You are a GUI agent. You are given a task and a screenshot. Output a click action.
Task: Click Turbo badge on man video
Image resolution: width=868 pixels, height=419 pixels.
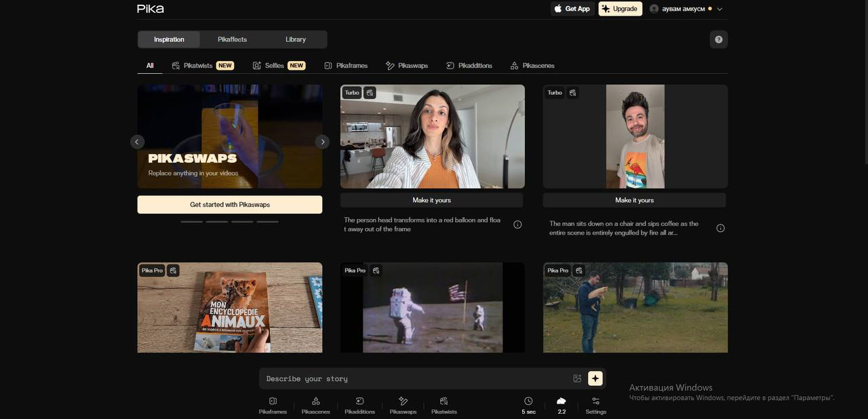point(555,93)
